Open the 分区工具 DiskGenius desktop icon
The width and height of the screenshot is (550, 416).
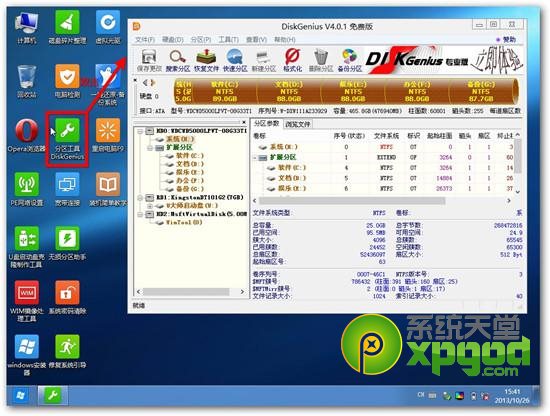67,139
